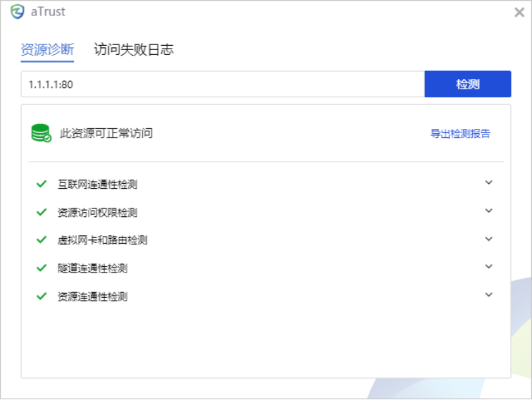The width and height of the screenshot is (532, 400).
Task: Select the 资源访问权限检测 row label
Action: [x=97, y=213]
